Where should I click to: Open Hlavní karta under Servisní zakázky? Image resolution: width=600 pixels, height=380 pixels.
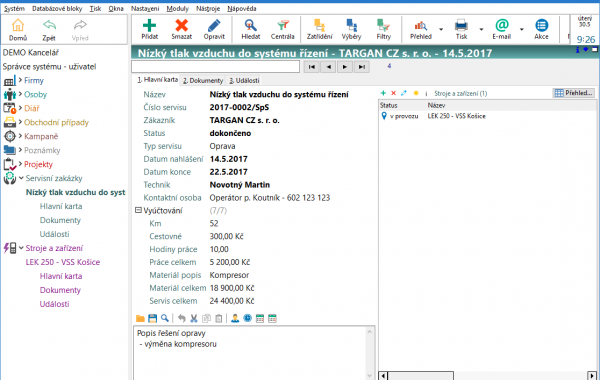click(61, 206)
